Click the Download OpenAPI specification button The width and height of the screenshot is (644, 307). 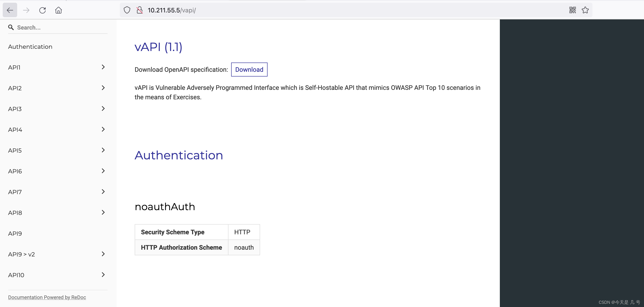tap(249, 69)
